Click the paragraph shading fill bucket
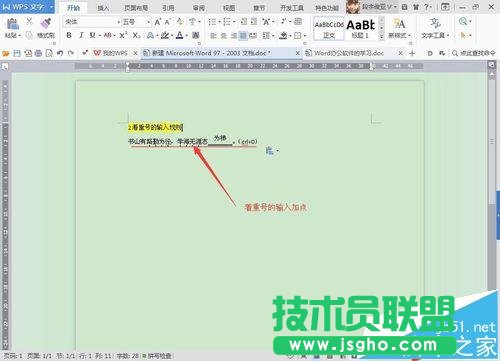Viewport: 500px width, 361px height. click(x=283, y=35)
